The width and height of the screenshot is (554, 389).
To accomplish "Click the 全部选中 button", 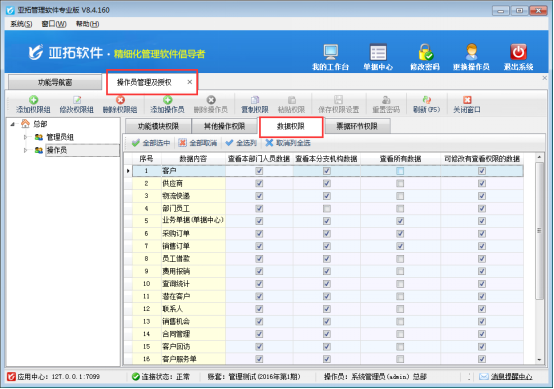I will pyautogui.click(x=151, y=143).
